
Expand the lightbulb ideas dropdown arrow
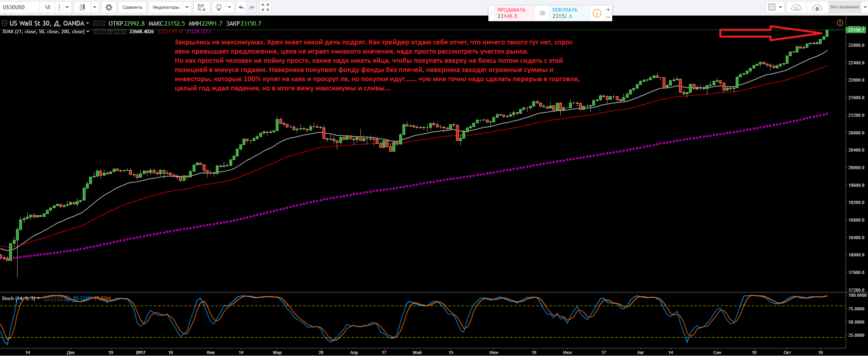click(229, 7)
